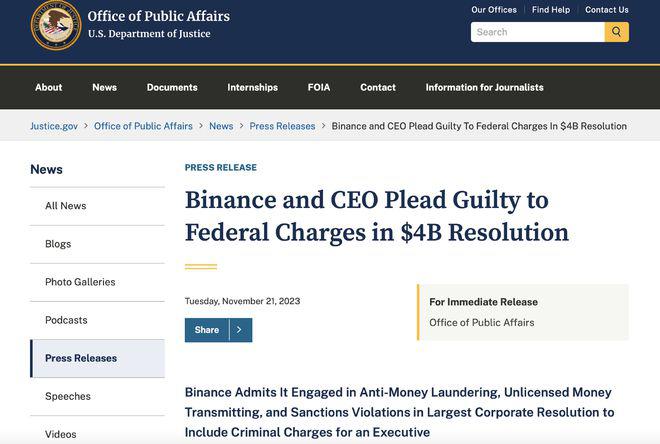Click inside the Search input field
The width and height of the screenshot is (660, 444).
[537, 32]
